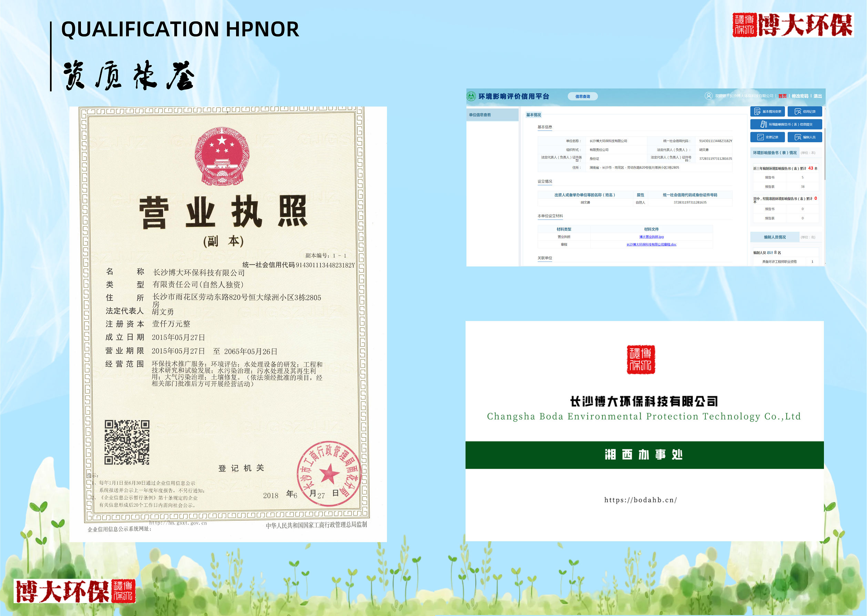Click the 统一社会信用代码或身份证件号码 column header
Image resolution: width=867 pixels, height=616 pixels.
tap(690, 195)
